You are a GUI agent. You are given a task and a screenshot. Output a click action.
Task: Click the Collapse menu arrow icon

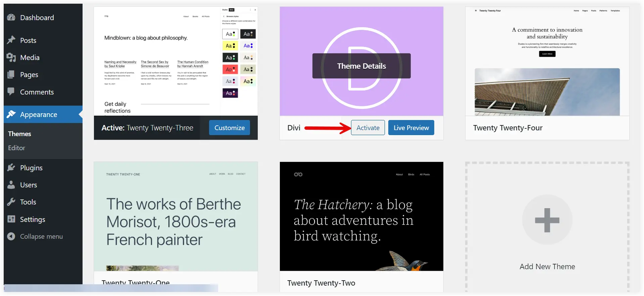coord(11,236)
